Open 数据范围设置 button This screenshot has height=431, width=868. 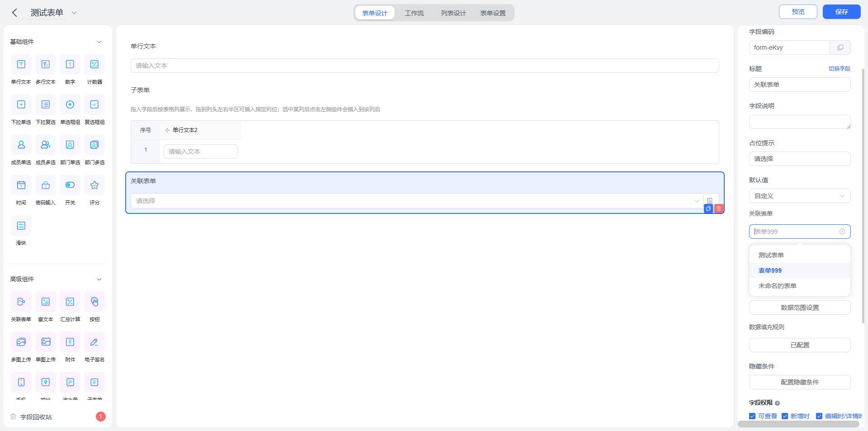(800, 308)
